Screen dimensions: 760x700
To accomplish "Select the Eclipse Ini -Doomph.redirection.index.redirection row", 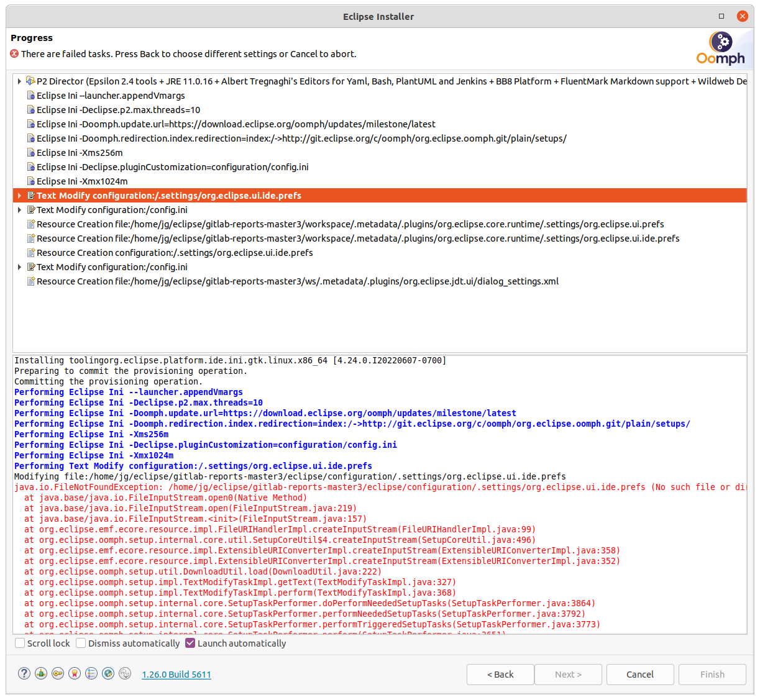I will tap(380, 138).
